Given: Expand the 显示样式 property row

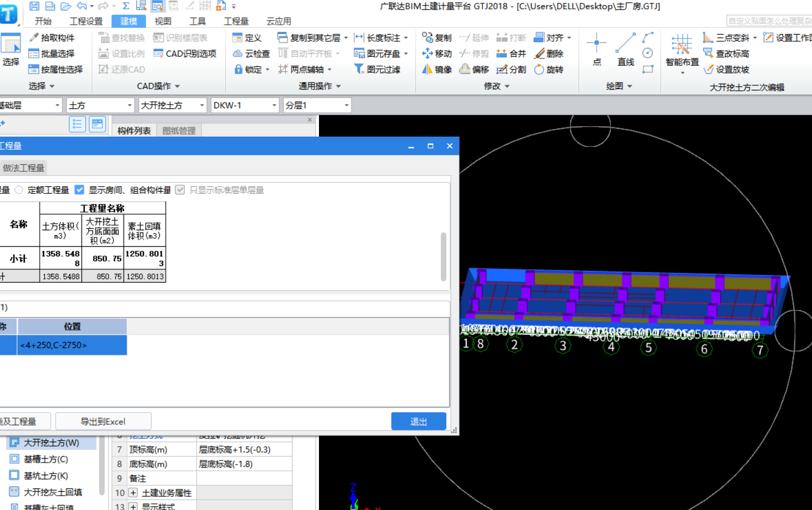Looking at the screenshot, I should click(x=133, y=507).
